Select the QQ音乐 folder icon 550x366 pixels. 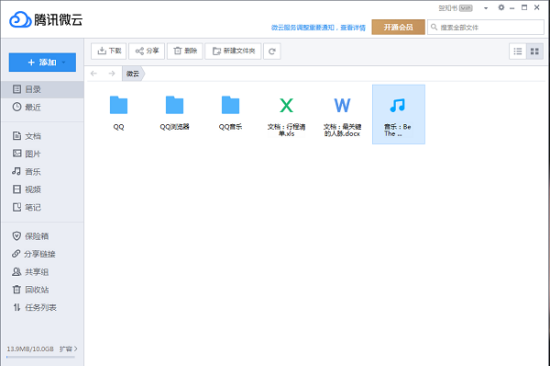[x=230, y=105]
